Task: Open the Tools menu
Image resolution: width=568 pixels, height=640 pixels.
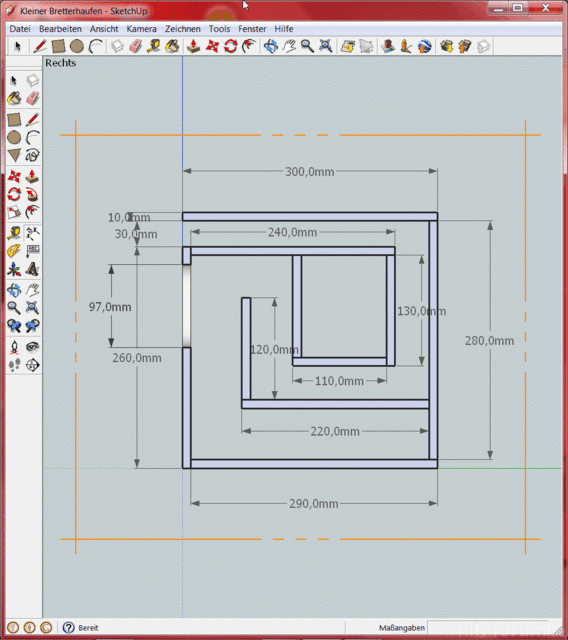Action: 220,29
